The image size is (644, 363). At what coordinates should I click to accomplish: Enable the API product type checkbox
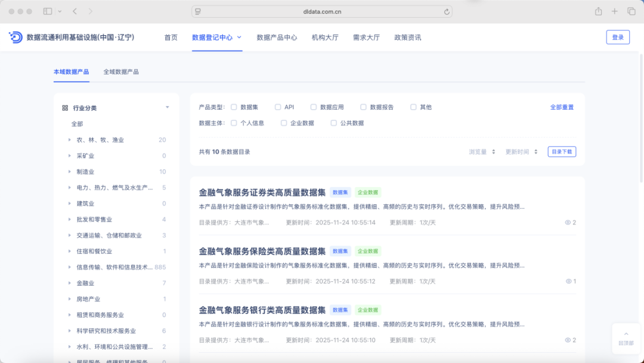click(x=278, y=107)
